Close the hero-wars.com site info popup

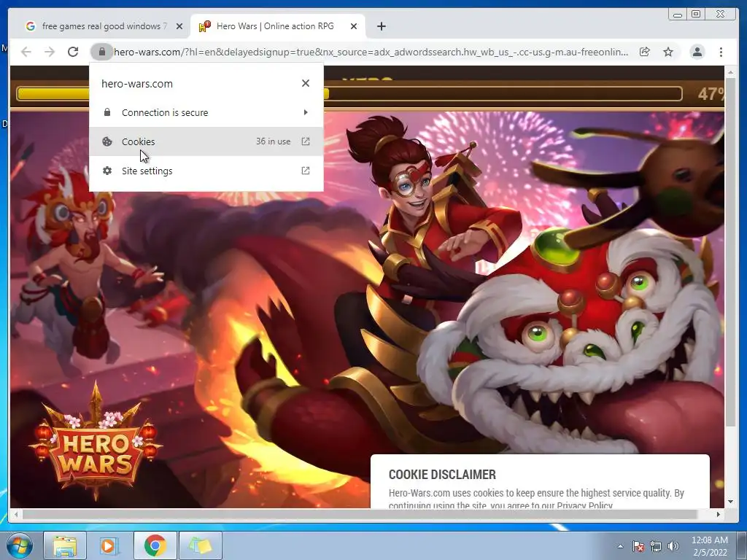click(306, 83)
